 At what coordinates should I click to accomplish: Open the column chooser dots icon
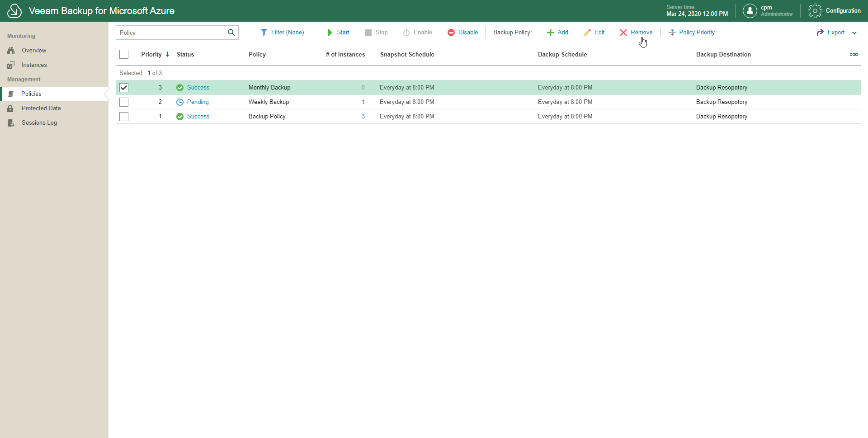[x=854, y=54]
